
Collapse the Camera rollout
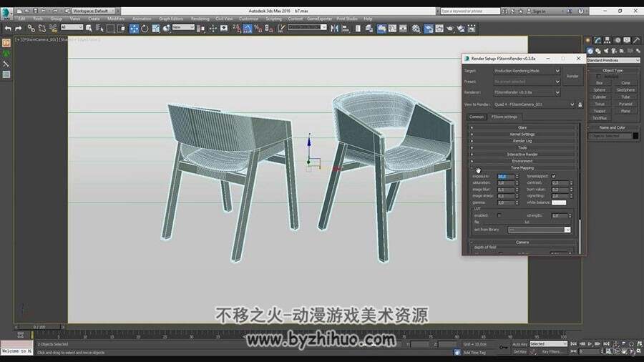pos(522,242)
